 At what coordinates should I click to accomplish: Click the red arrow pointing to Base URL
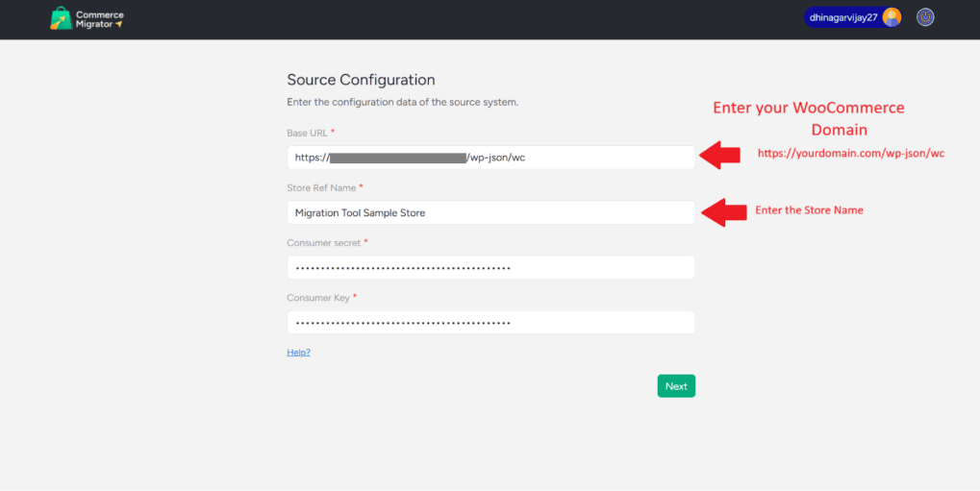coord(719,156)
